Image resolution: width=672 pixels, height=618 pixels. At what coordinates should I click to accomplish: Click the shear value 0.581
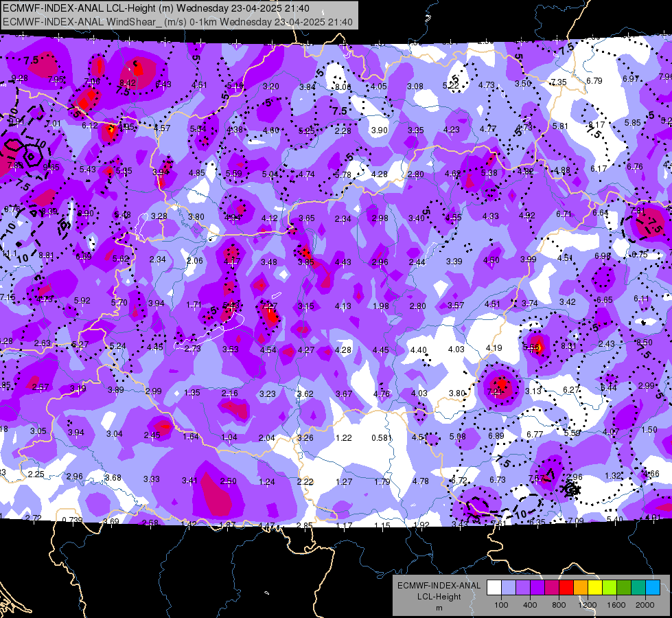point(382,438)
